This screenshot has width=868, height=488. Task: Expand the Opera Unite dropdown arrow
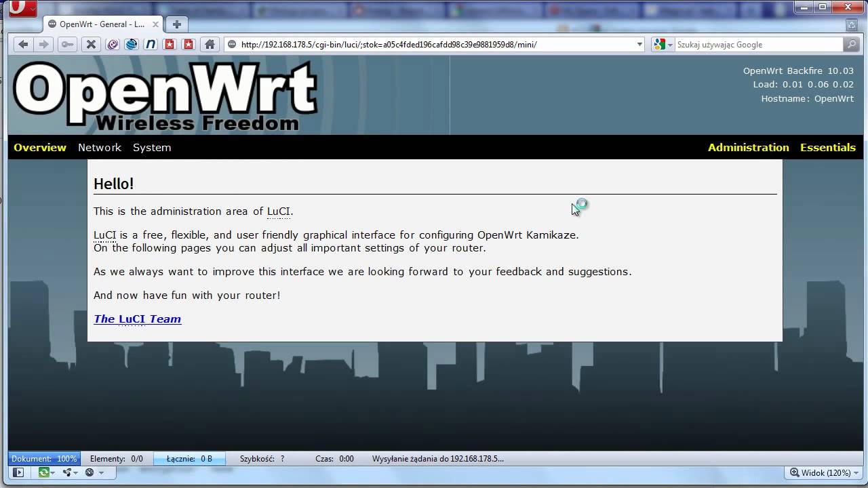point(76,473)
